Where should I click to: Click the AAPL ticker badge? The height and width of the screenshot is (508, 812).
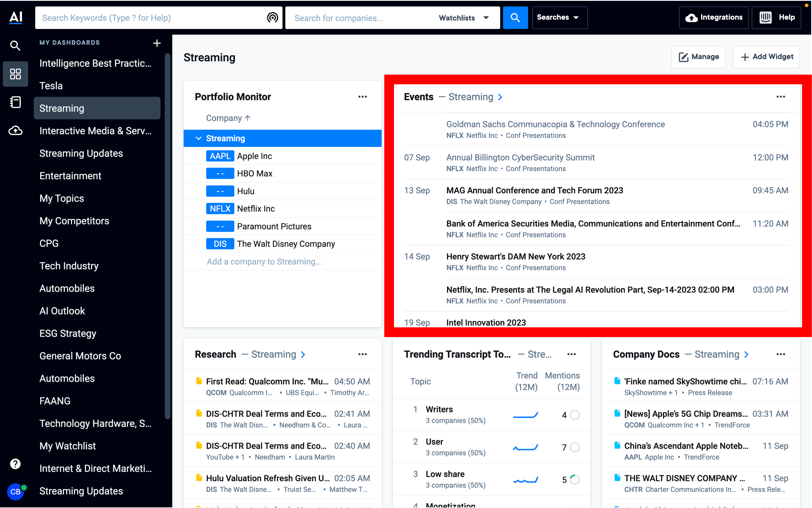click(x=220, y=156)
